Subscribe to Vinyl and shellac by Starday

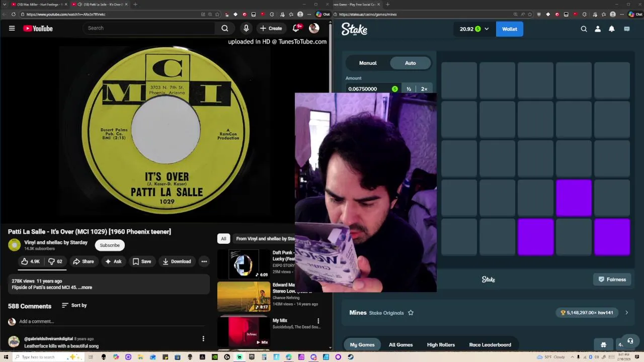(110, 245)
